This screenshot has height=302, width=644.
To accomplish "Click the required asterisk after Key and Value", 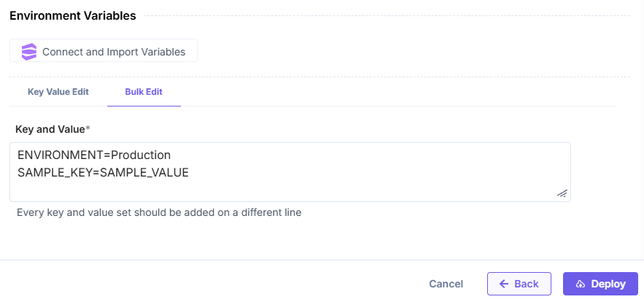I will tap(88, 129).
